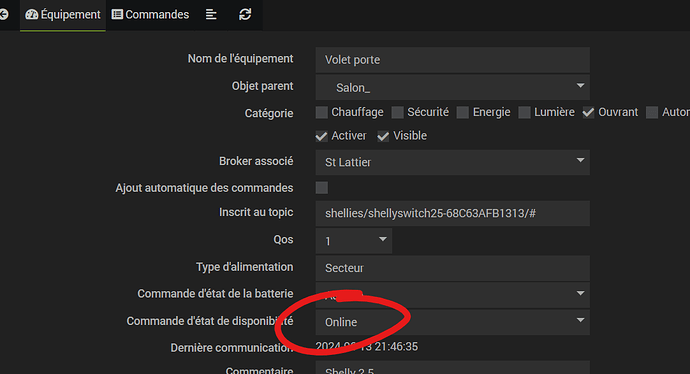Expand the battery state command dropdown
690x374 pixels.
[452, 295]
